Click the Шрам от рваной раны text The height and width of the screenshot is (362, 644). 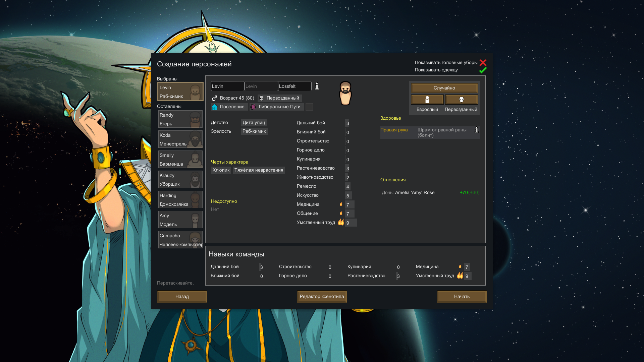tap(442, 132)
